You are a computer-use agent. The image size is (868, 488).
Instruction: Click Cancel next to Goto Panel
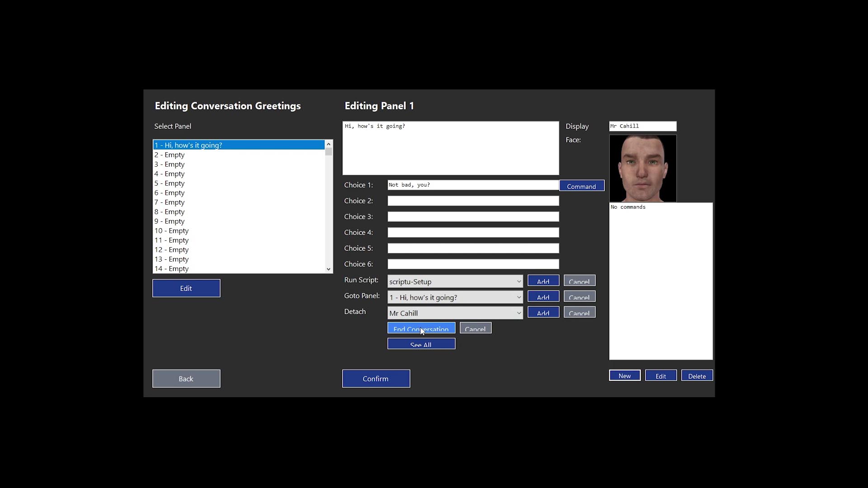[x=579, y=297]
